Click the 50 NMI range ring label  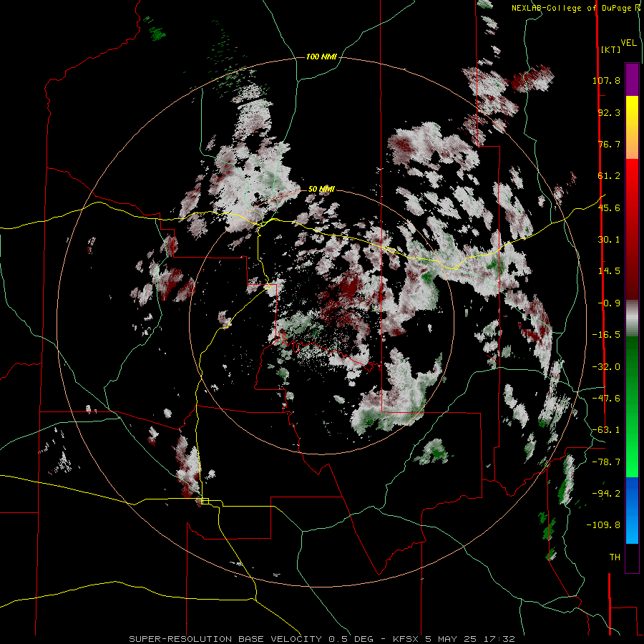point(321,189)
